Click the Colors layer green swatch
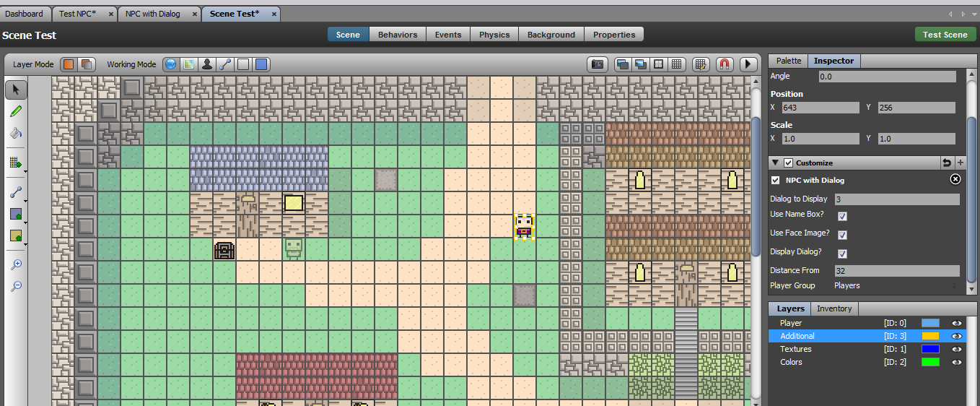Image resolution: width=980 pixels, height=406 pixels. point(930,362)
